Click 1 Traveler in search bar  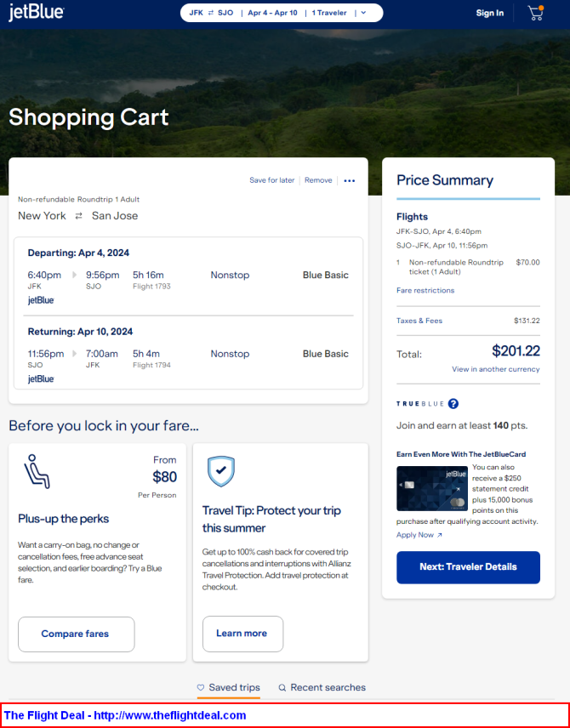click(x=329, y=13)
